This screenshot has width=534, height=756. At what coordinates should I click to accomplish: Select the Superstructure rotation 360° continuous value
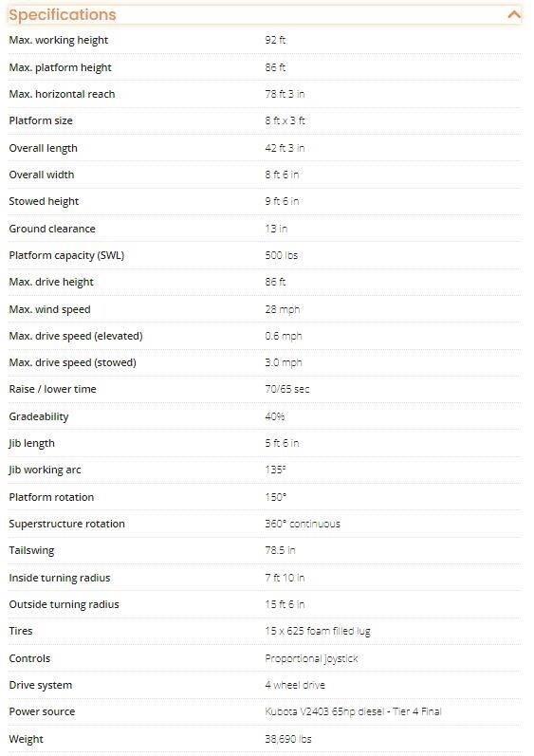(303, 524)
